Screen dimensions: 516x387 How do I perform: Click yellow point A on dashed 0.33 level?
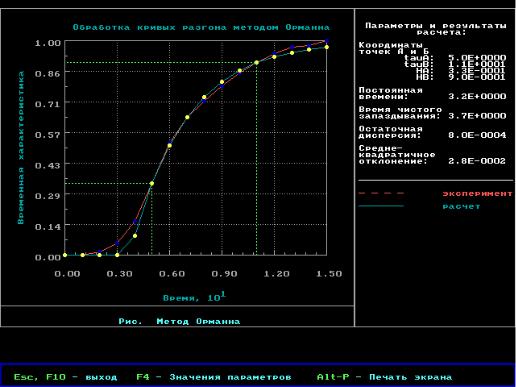(x=152, y=183)
